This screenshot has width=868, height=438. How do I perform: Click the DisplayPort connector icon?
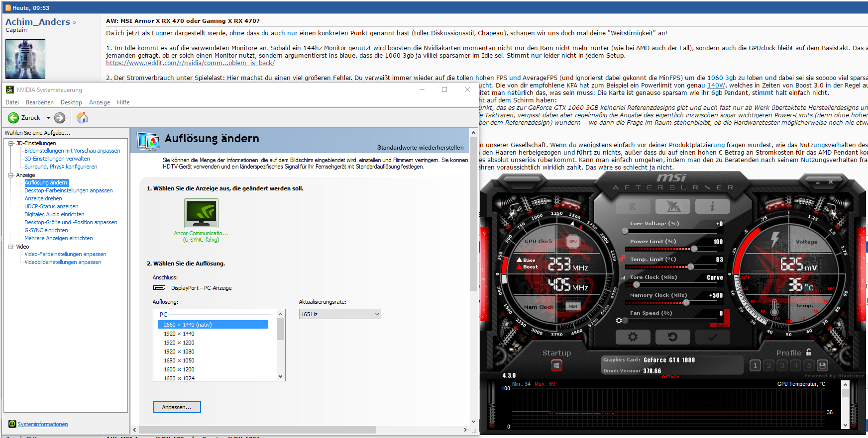tap(159, 288)
